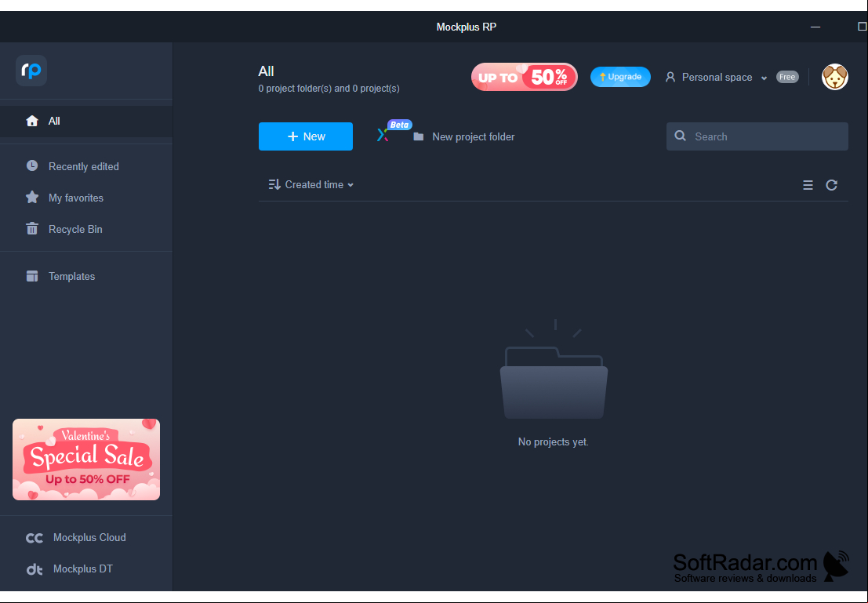Viewport: 868px width, 603px height.
Task: Click the home icon beside All
Action: (32, 121)
